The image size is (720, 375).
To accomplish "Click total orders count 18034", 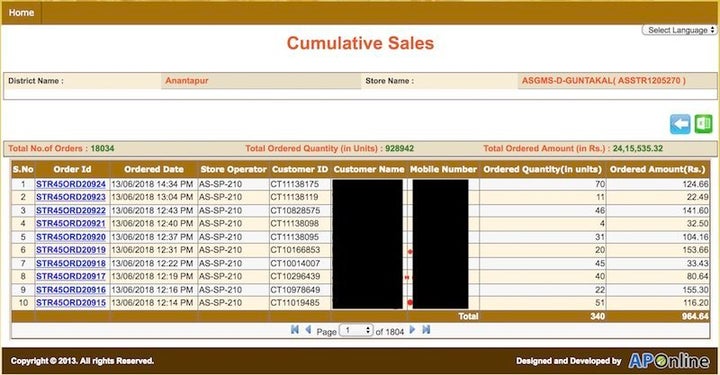I will click(x=102, y=148).
